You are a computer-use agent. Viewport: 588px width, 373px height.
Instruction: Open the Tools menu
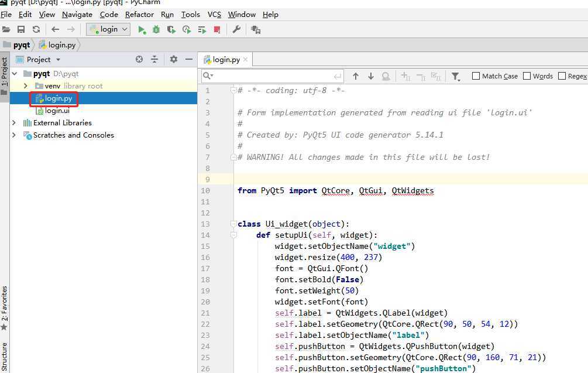tap(191, 14)
